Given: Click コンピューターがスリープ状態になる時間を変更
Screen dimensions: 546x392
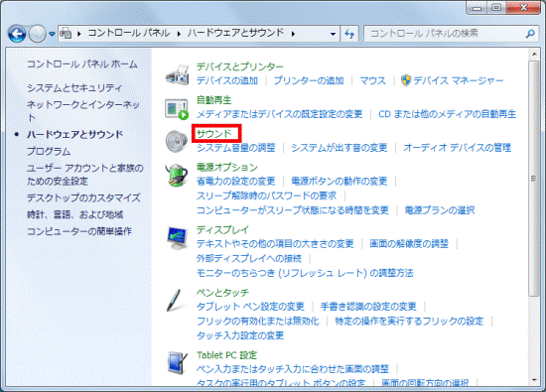Looking at the screenshot, I should point(293,210).
